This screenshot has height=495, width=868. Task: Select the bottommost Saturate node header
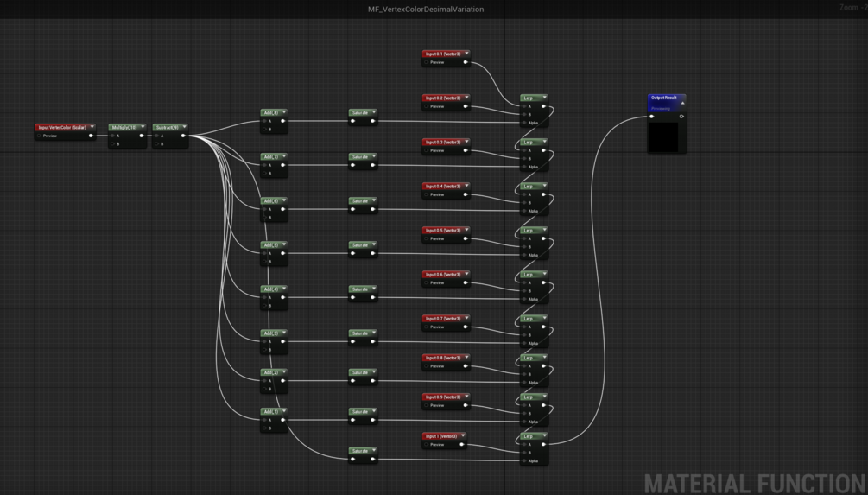(x=363, y=451)
